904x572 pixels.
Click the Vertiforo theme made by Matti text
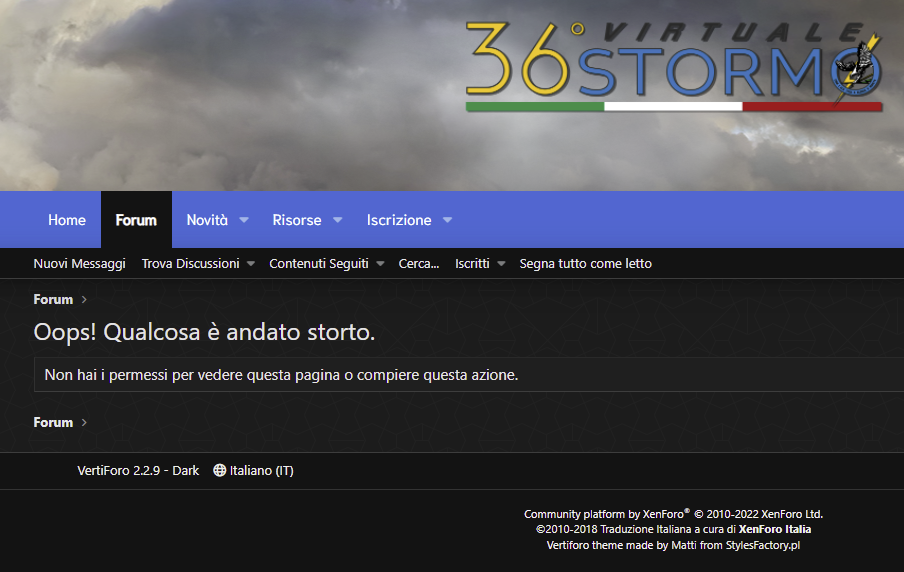tap(673, 545)
